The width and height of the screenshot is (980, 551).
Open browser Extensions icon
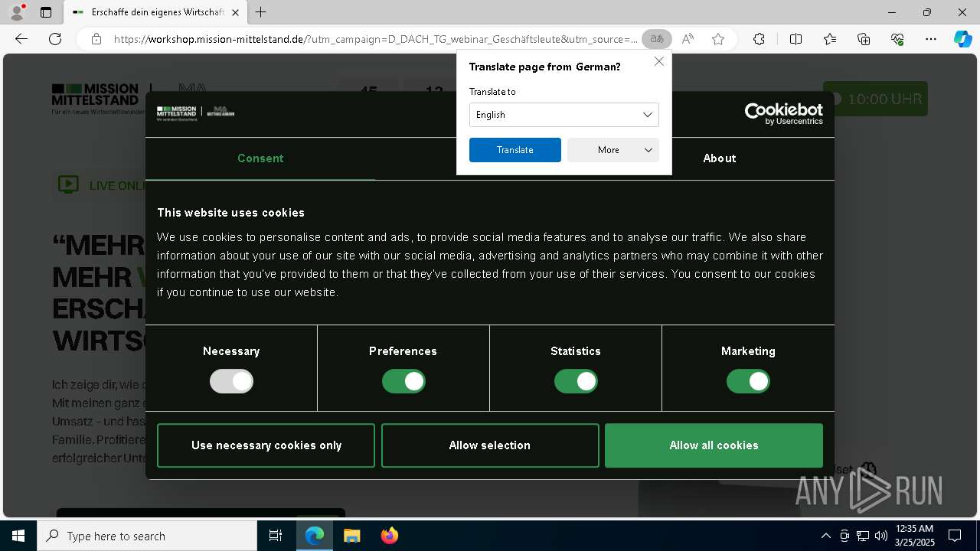[759, 39]
